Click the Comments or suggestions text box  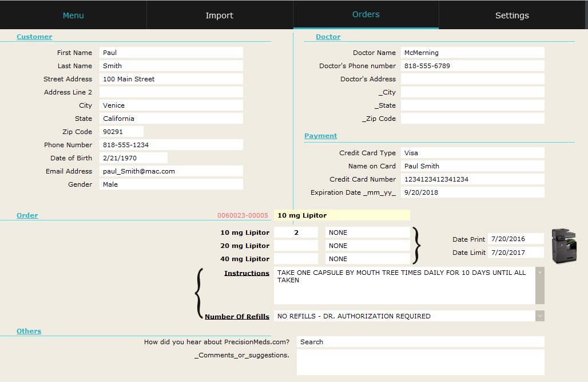[420, 362]
